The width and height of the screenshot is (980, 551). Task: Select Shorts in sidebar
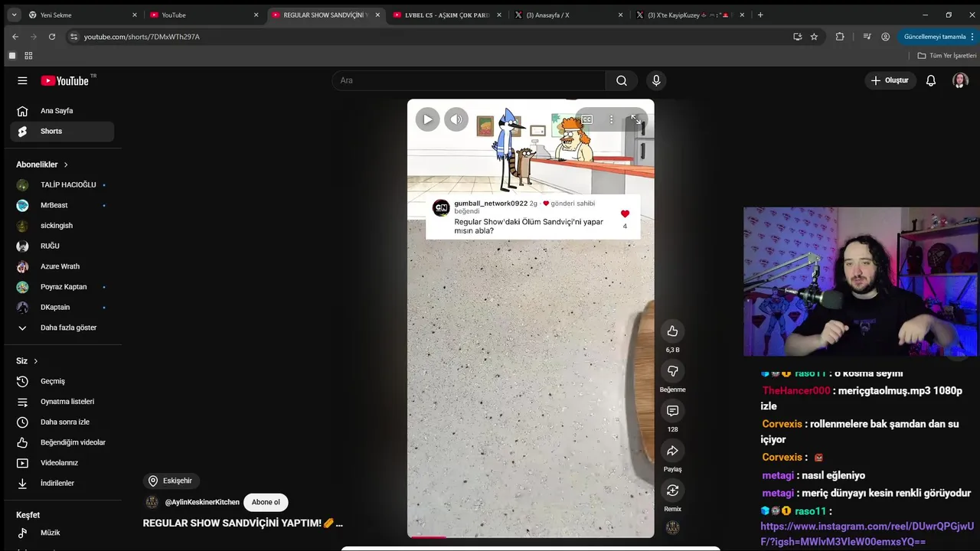[62, 132]
